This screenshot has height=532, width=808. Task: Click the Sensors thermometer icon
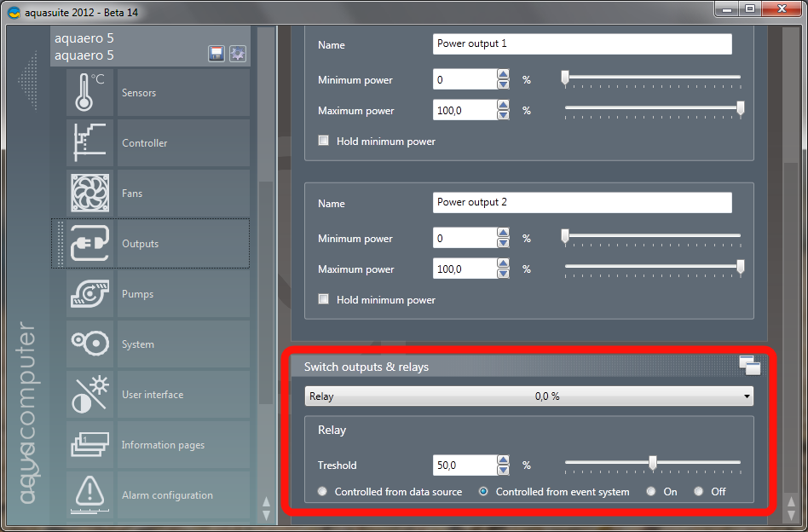click(89, 93)
